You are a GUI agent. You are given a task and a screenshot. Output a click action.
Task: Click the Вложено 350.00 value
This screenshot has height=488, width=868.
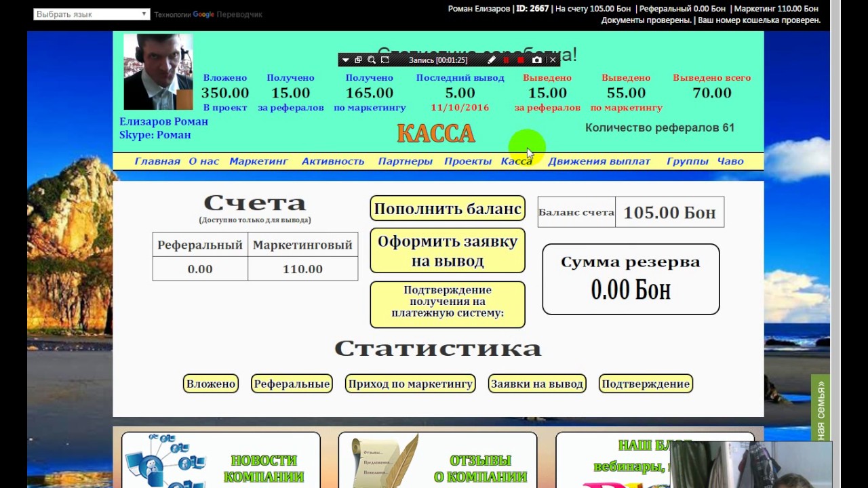(x=225, y=93)
